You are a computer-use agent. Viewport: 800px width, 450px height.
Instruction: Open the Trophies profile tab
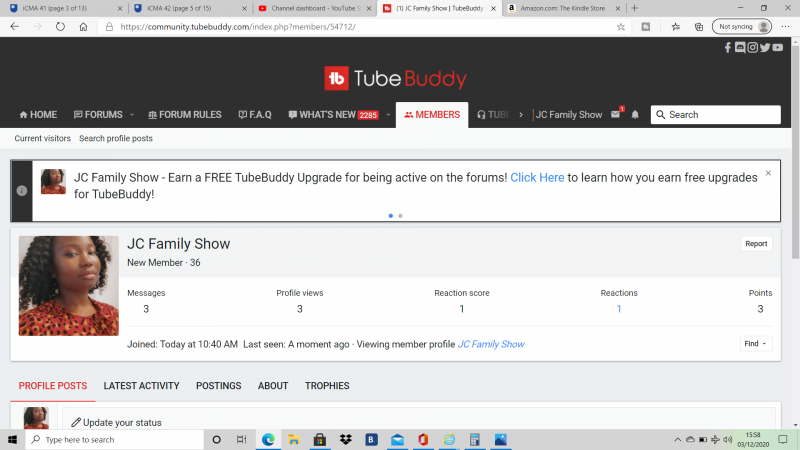pos(327,385)
